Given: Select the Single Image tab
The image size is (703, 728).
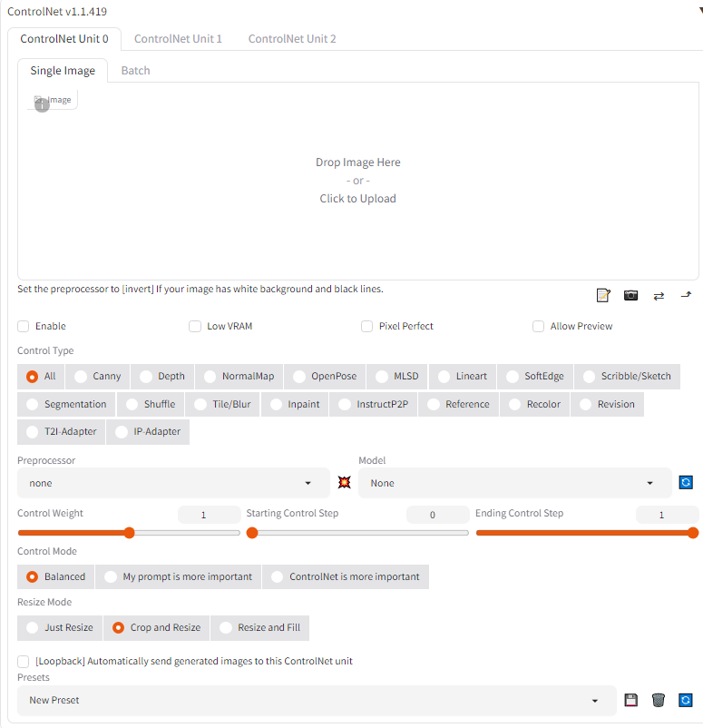Looking at the screenshot, I should click(x=63, y=71).
